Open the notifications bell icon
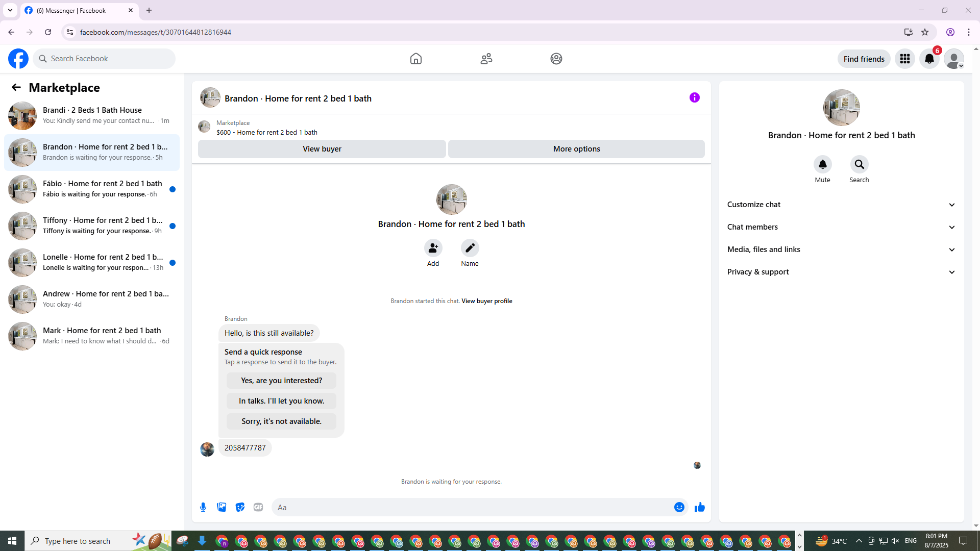The height and width of the screenshot is (551, 980). 929,59
